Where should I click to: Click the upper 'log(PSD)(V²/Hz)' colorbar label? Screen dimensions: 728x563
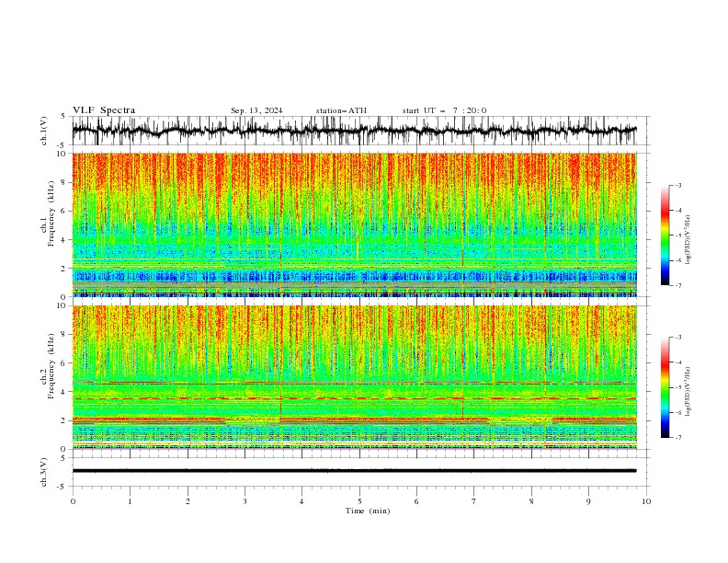click(688, 240)
